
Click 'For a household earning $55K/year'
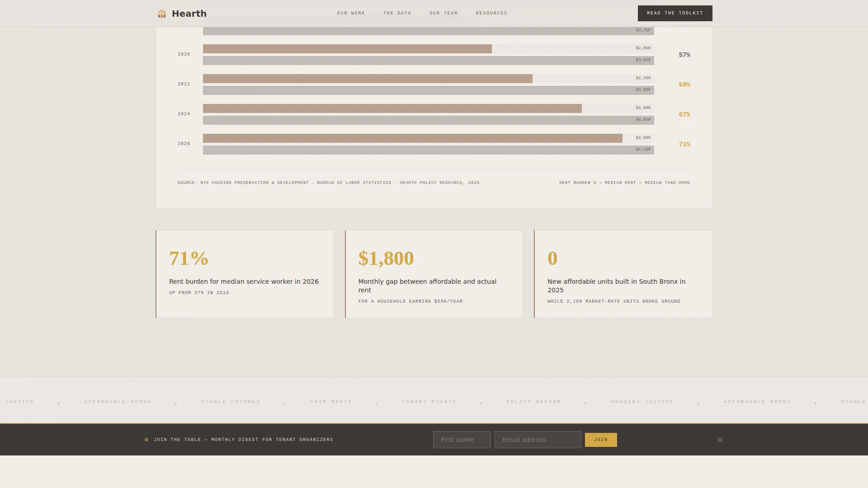click(x=410, y=301)
